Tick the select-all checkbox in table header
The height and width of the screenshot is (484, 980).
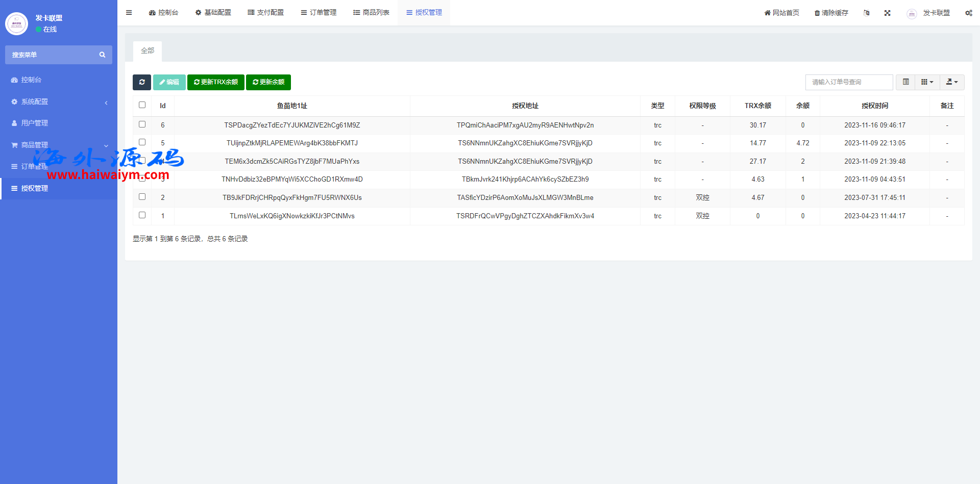142,105
